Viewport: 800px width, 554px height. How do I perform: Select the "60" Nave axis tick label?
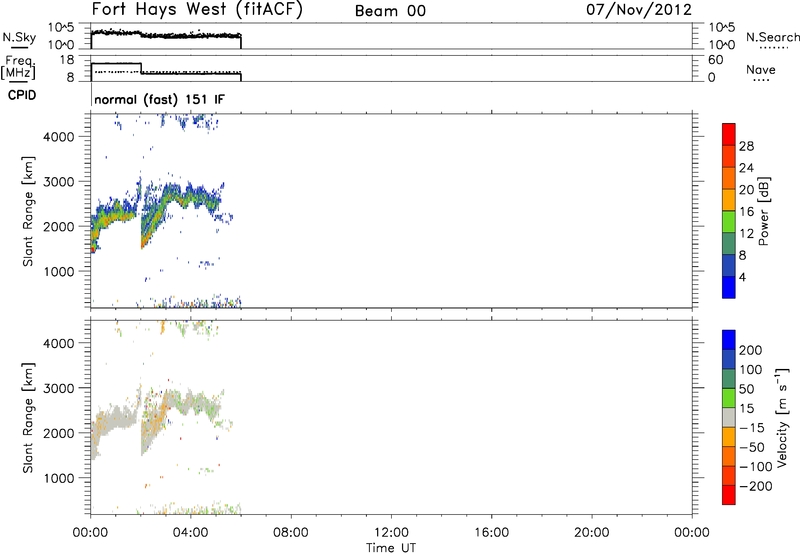point(715,60)
